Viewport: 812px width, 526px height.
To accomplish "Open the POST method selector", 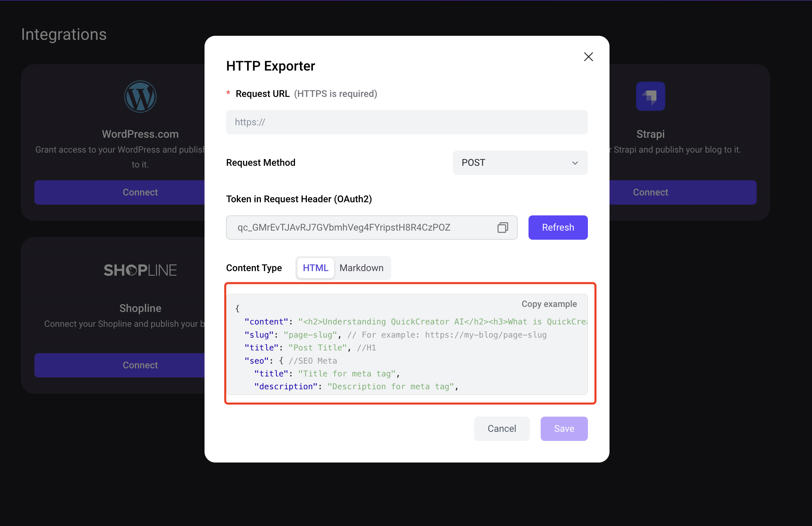I will (520, 162).
